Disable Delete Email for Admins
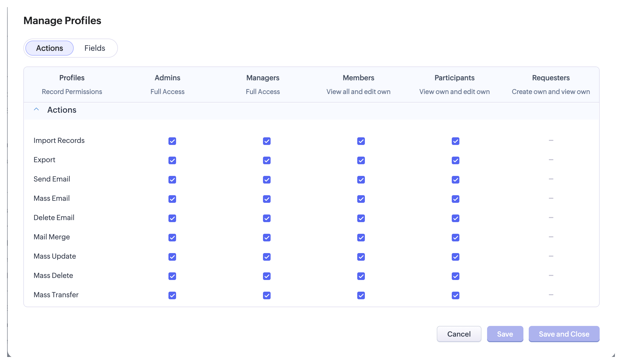 point(172,218)
